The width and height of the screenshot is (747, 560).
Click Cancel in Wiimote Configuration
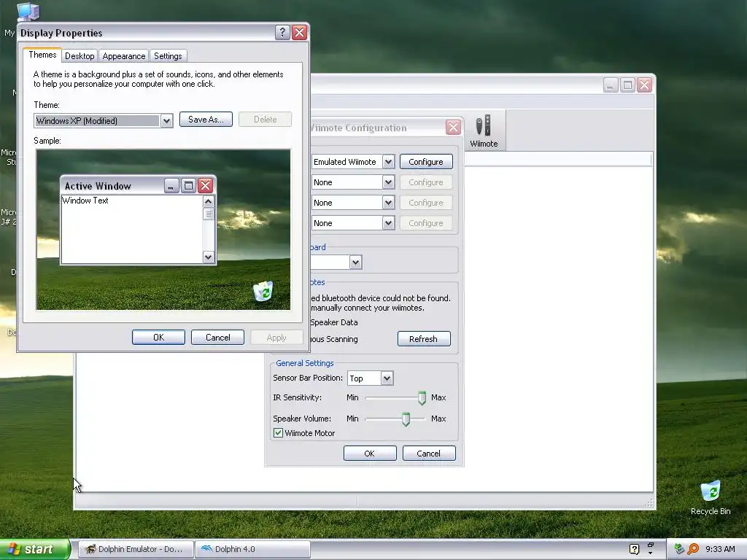click(429, 454)
